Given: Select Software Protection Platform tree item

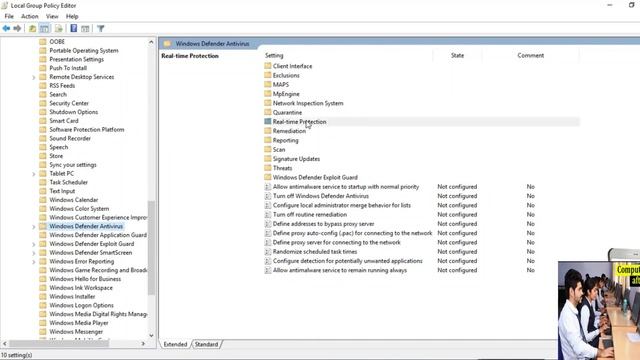Looking at the screenshot, I should pyautogui.click(x=87, y=129).
